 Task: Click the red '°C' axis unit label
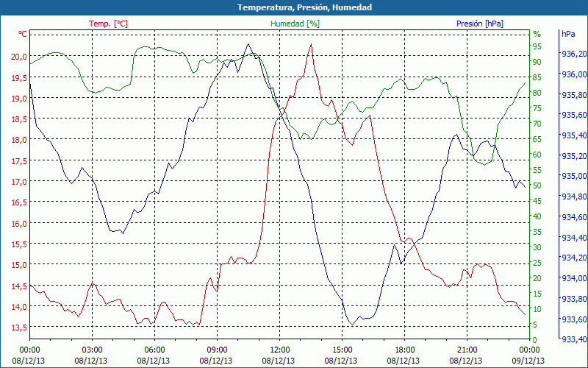[23, 34]
